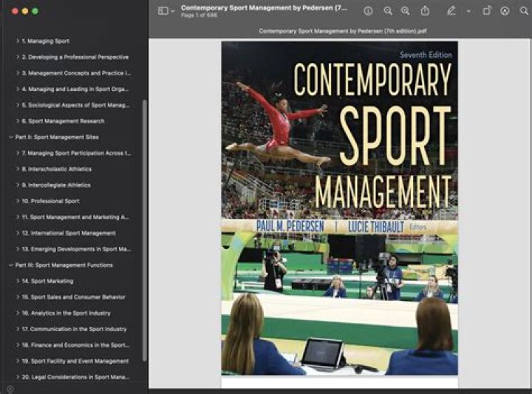Image resolution: width=532 pixels, height=394 pixels.
Task: Open the sidebar view options button
Action: coord(163,11)
